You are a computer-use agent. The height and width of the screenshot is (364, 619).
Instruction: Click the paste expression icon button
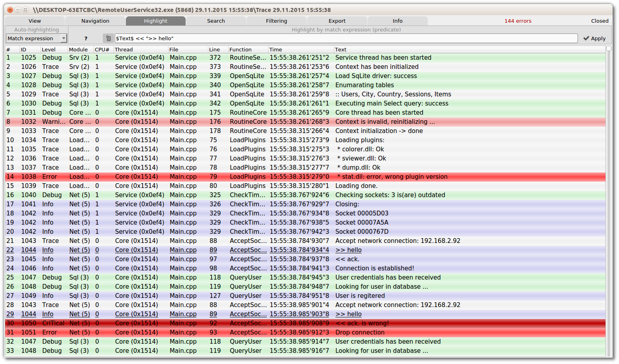coord(108,38)
